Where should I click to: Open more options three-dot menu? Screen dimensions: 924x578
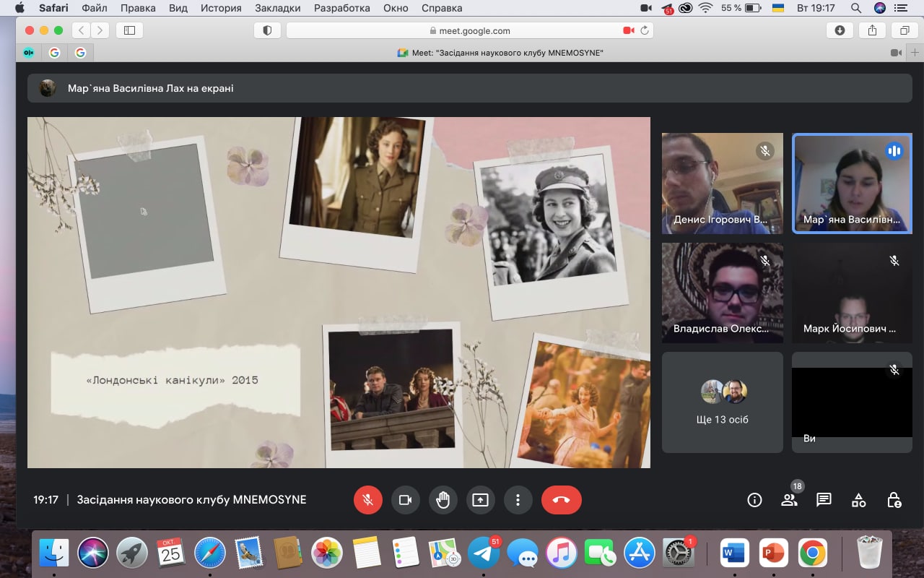[518, 500]
